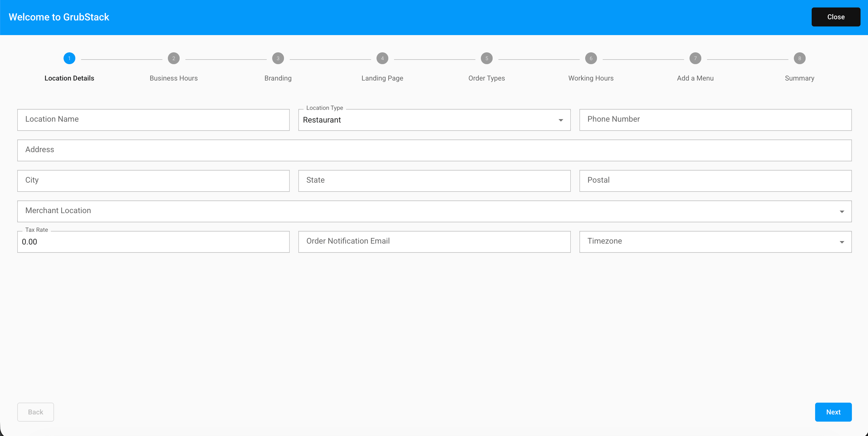Close the GrubStack welcome wizard
Viewport: 868px width, 436px height.
click(836, 17)
